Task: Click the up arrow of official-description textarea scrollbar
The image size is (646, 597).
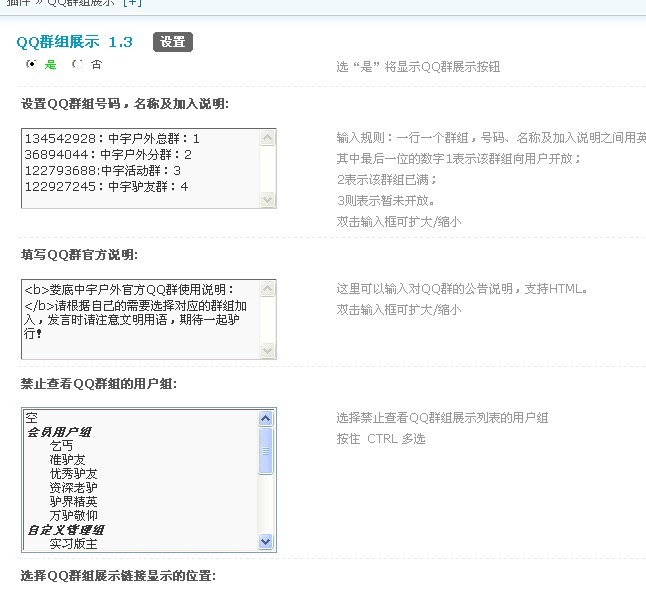Action: pos(267,289)
